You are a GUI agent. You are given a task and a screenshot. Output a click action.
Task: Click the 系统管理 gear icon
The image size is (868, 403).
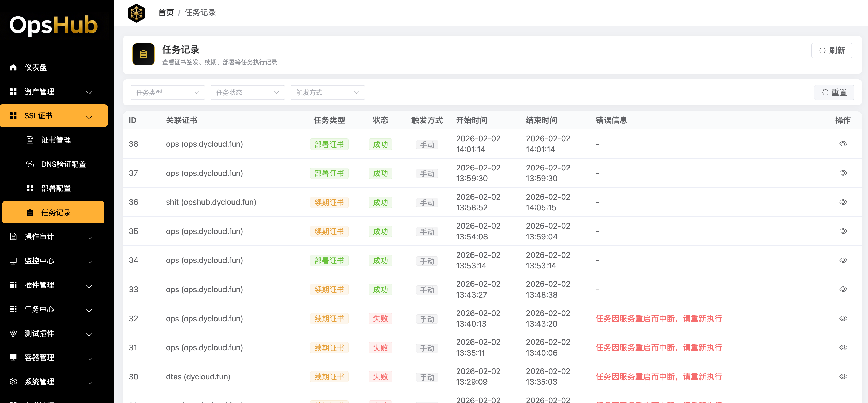click(13, 382)
